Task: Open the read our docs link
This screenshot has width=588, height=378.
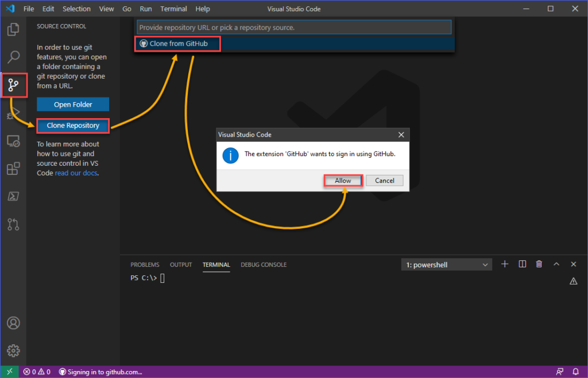Action: coord(76,173)
